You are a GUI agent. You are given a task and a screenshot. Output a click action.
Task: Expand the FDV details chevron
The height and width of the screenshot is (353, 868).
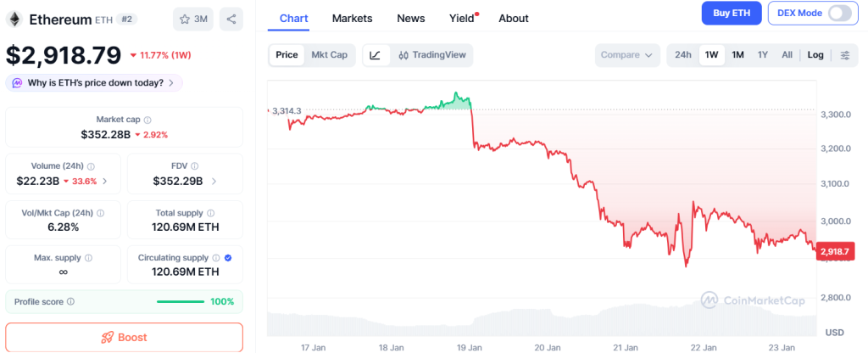(214, 181)
